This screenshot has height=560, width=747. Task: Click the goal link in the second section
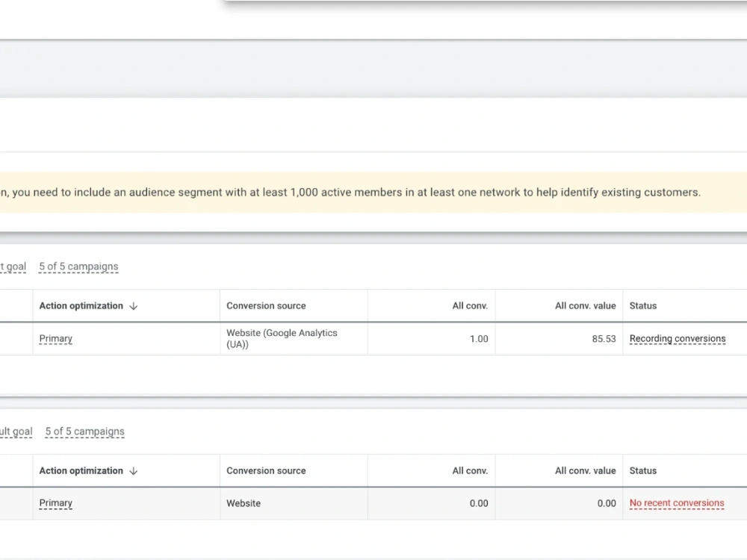16,432
